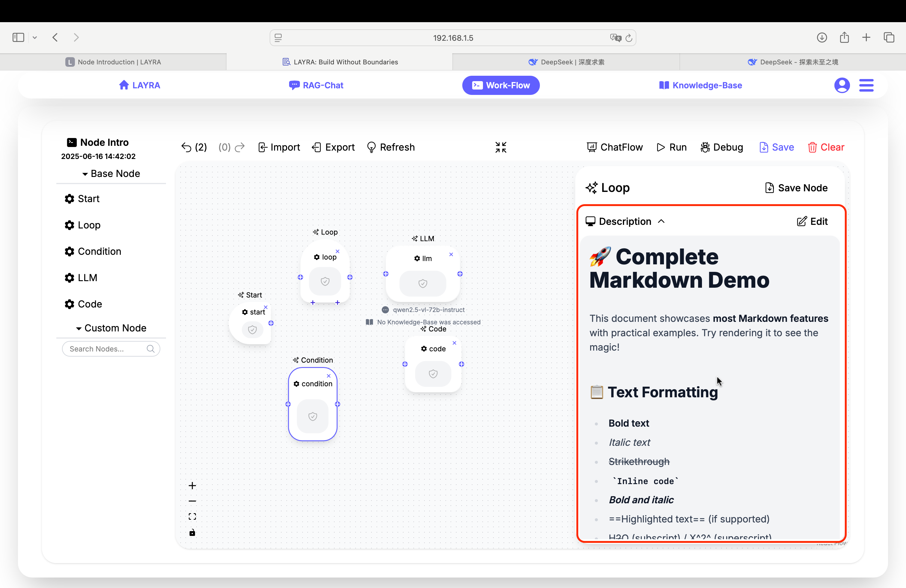
Task: Click the search magnifier icon
Action: [151, 349]
